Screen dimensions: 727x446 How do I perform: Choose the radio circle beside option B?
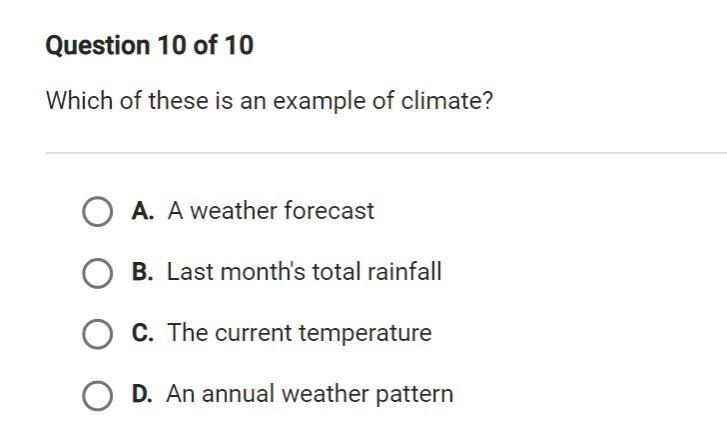(97, 273)
